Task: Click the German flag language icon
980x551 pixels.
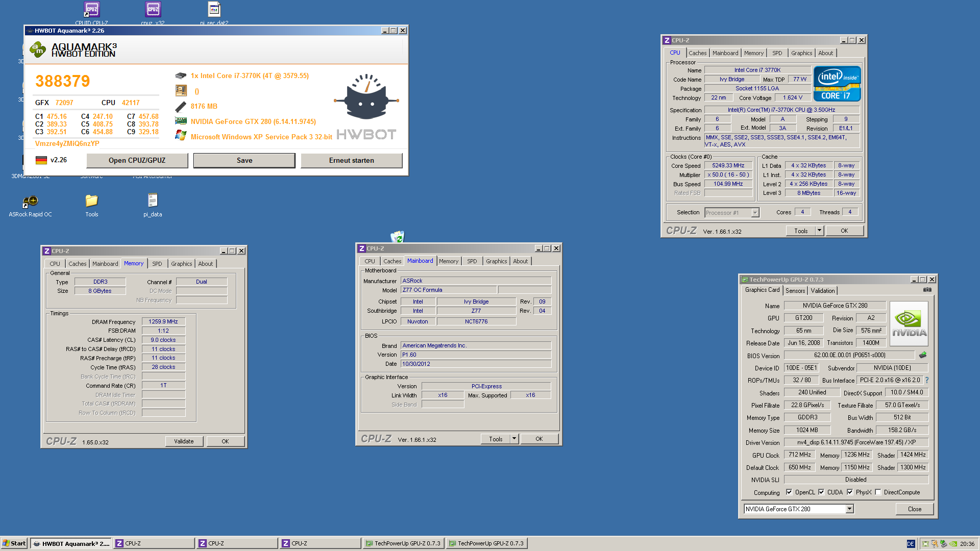Action: pos(41,160)
